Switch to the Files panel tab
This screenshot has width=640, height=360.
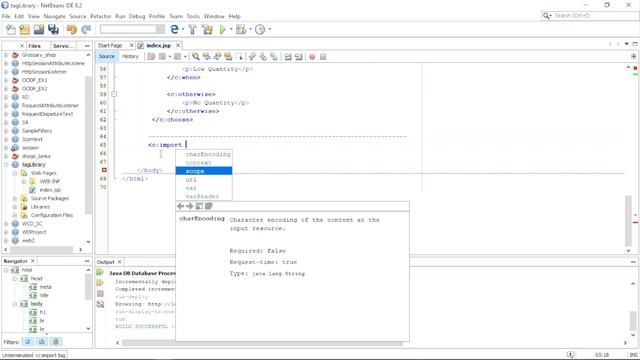[x=34, y=46]
